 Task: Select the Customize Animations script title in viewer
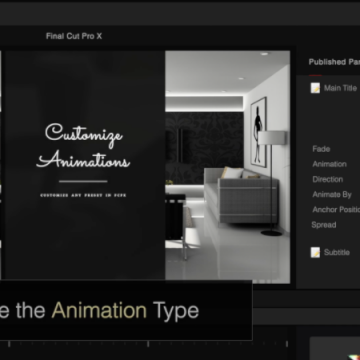point(83,146)
